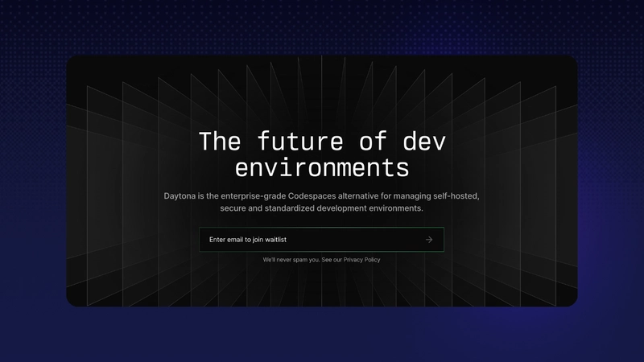Image resolution: width=644 pixels, height=362 pixels.
Task: Click 'See our' text before Privacy Policy
Action: [332, 260]
